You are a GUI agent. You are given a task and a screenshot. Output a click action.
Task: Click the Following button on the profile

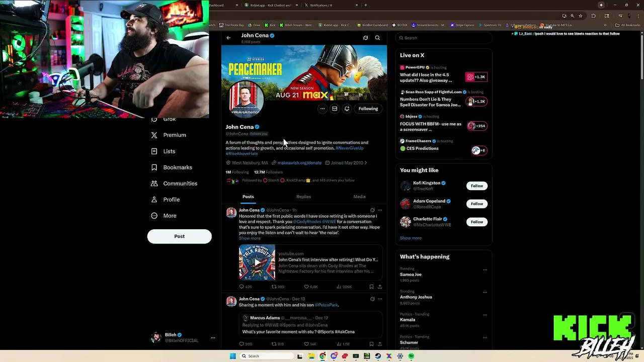(368, 109)
